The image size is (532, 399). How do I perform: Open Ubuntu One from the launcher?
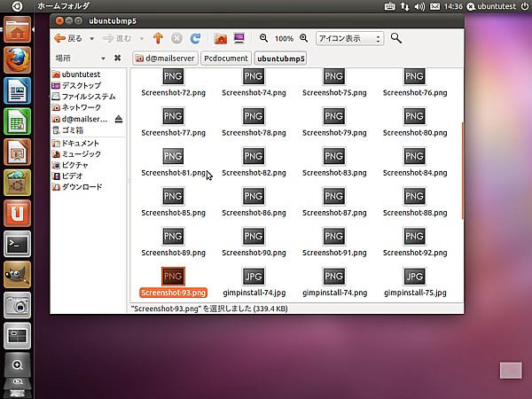pos(17,213)
